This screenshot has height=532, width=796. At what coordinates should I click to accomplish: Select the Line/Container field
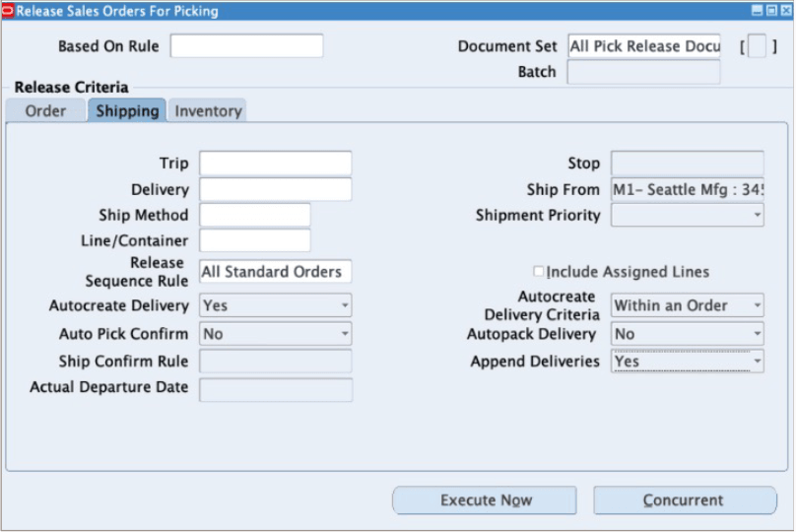pyautogui.click(x=255, y=240)
